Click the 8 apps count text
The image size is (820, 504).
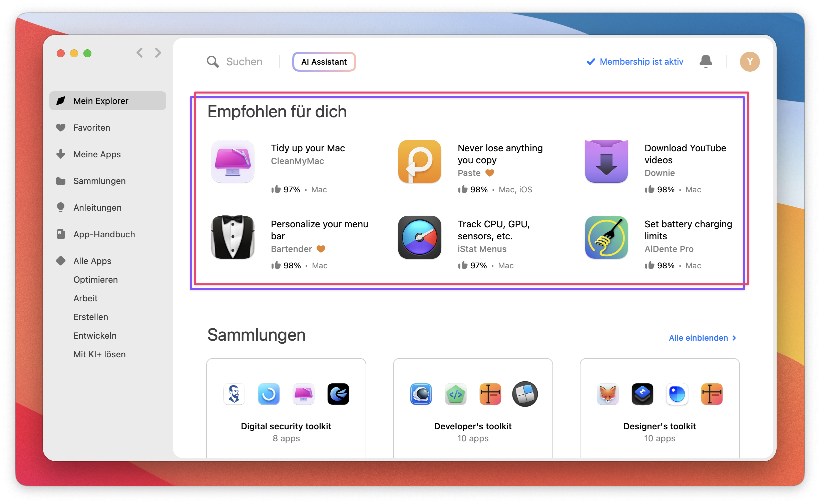tap(286, 438)
